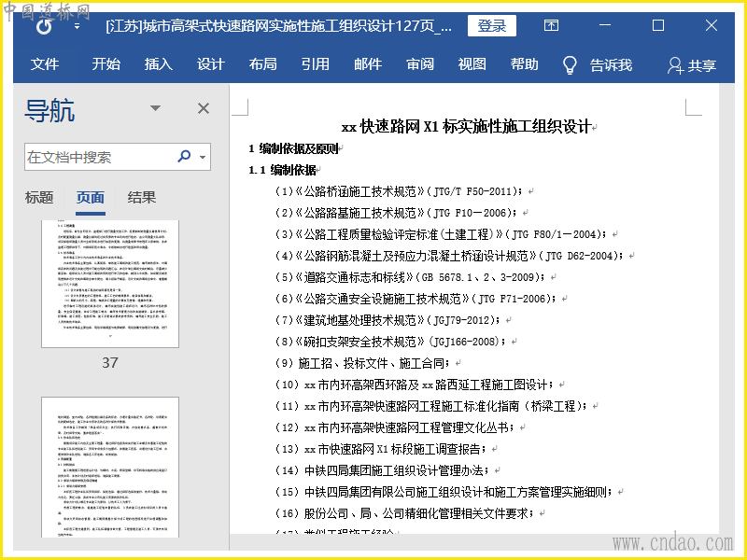Select the 页面 navigation tab
The width and height of the screenshot is (747, 560).
click(91, 198)
